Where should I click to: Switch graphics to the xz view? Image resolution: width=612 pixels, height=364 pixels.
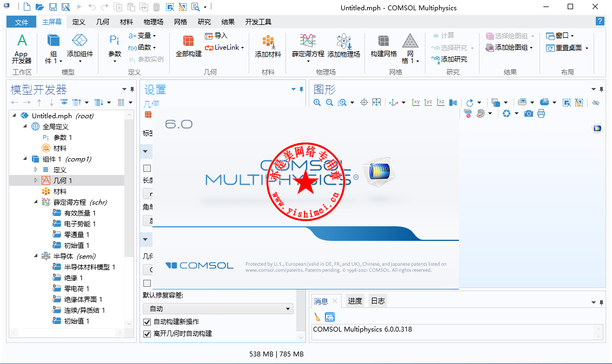441,103
